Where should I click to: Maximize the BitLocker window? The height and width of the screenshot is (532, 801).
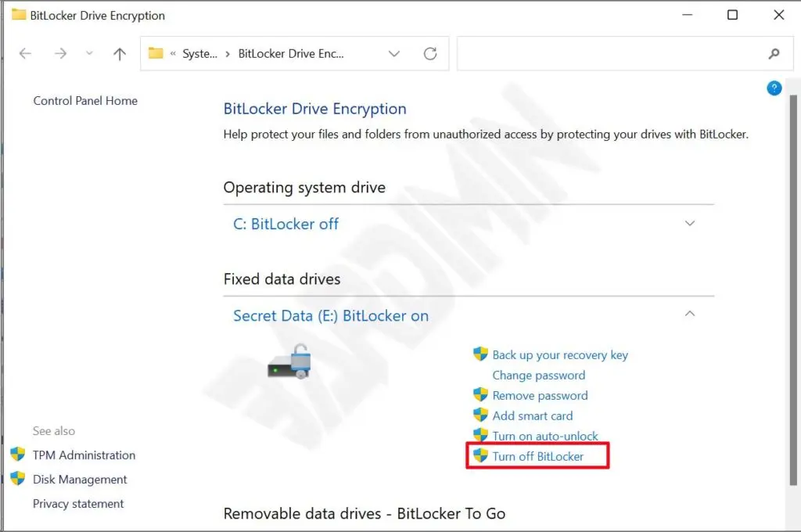tap(732, 15)
